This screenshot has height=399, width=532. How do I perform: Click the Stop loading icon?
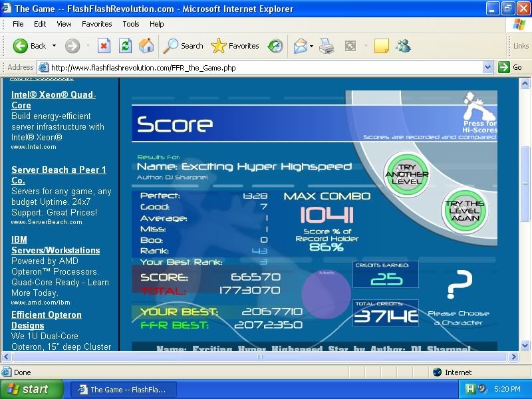click(x=104, y=46)
